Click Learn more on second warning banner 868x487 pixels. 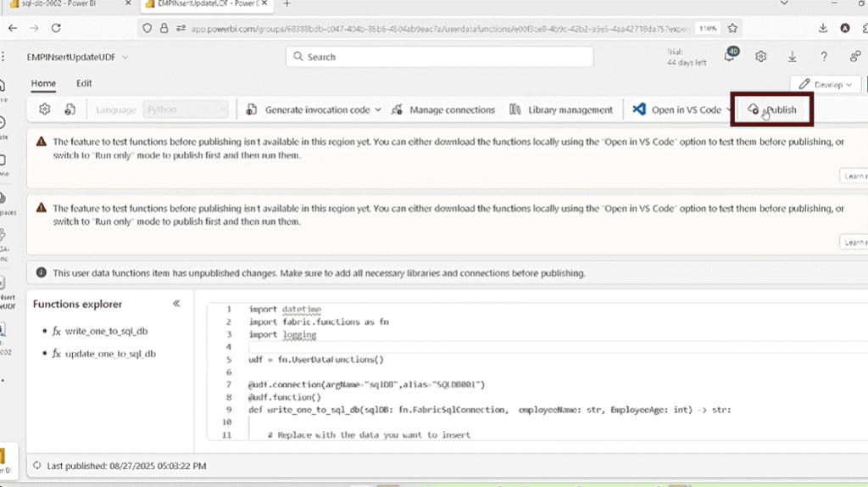tap(854, 242)
